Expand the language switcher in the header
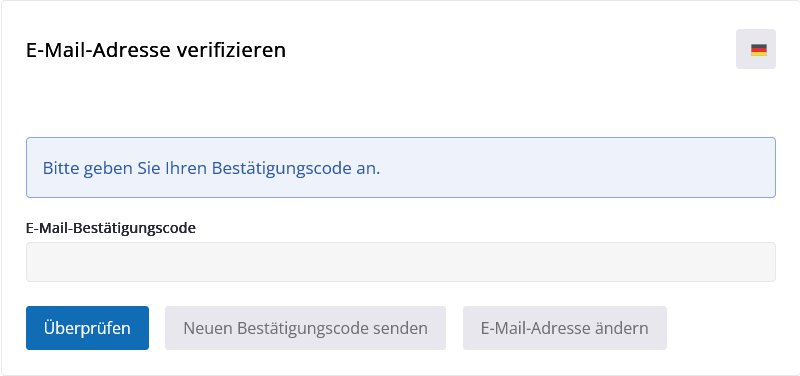The width and height of the screenshot is (800, 376). point(756,49)
